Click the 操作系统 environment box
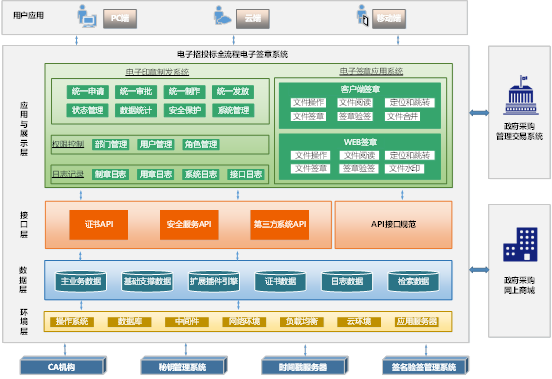This screenshot has height=379, width=552. 72,322
